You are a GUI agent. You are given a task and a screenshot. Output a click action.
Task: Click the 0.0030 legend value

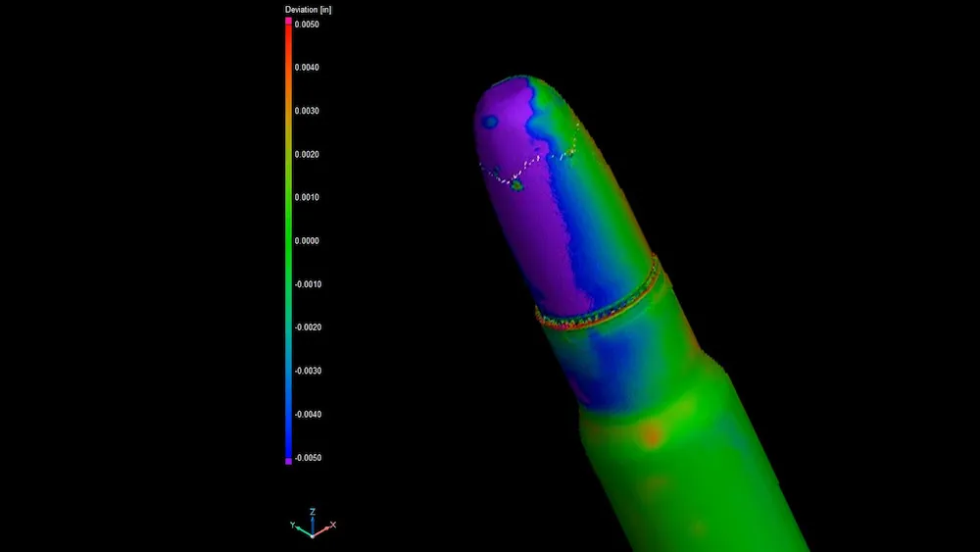click(x=307, y=111)
